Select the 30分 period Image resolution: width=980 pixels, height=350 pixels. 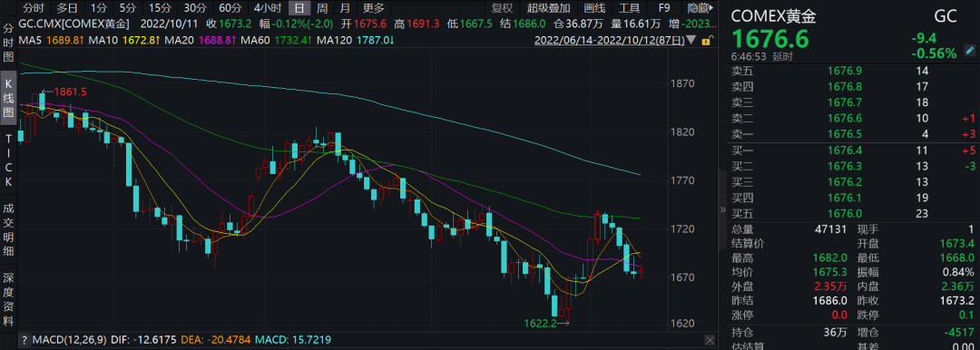point(195,8)
